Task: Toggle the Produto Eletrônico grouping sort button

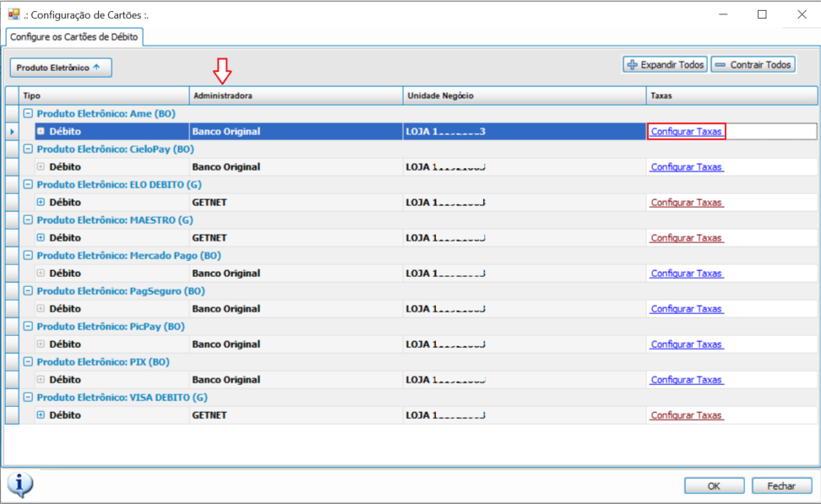Action: [61, 68]
